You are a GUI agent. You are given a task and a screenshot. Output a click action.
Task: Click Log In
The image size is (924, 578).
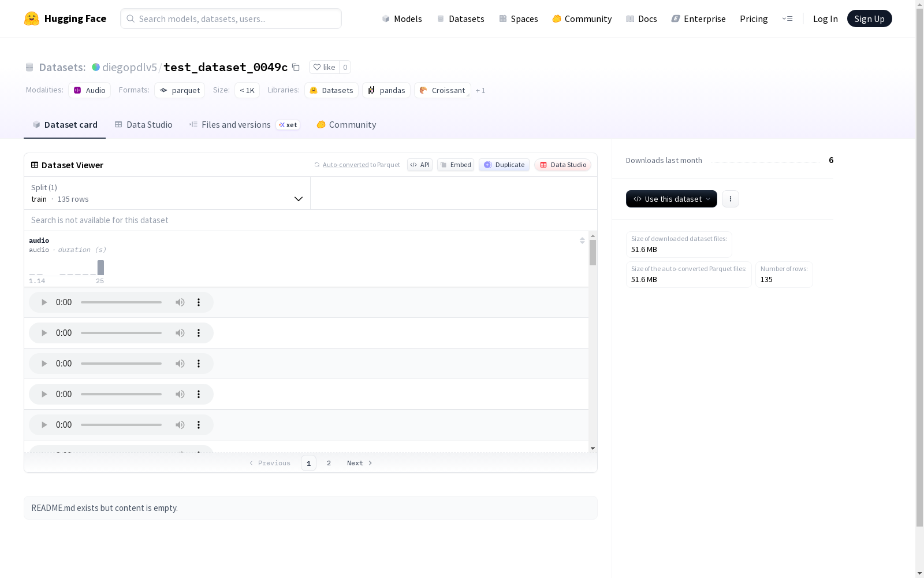pos(825,18)
